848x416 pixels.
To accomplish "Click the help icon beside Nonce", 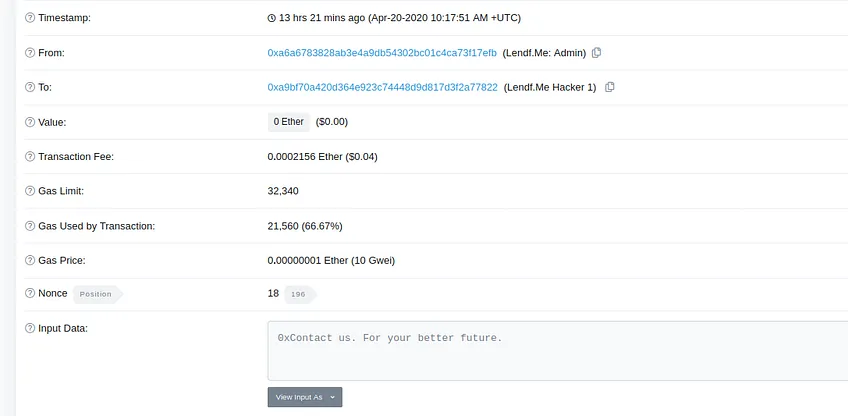I will (30, 293).
